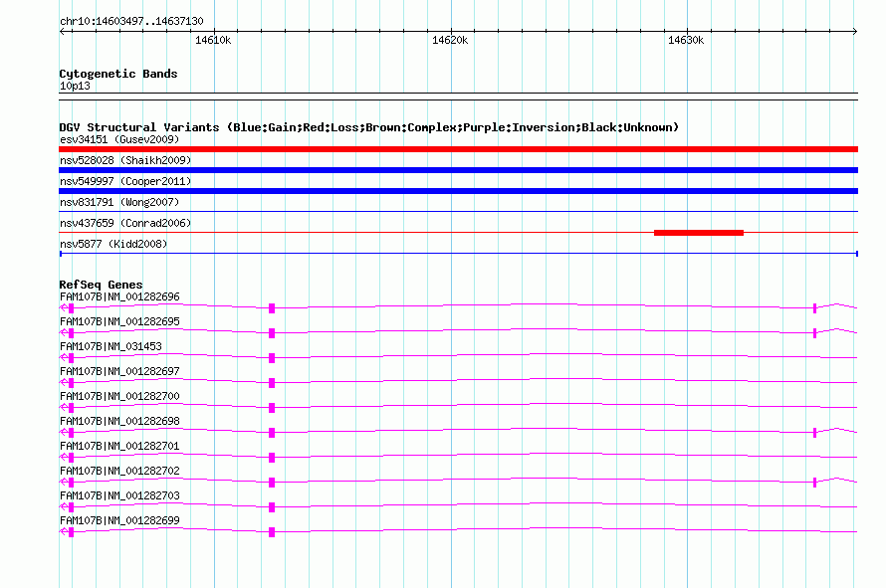Click the FAM107B|NM_001282697 transcript label
This screenshot has height=588, width=886.
(x=119, y=371)
